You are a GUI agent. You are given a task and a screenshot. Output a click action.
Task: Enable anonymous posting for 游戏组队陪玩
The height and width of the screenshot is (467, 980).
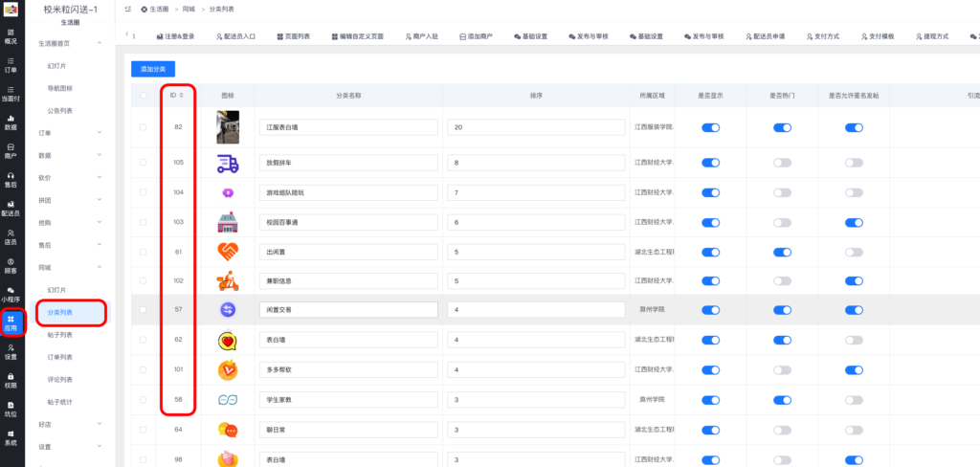tap(855, 192)
